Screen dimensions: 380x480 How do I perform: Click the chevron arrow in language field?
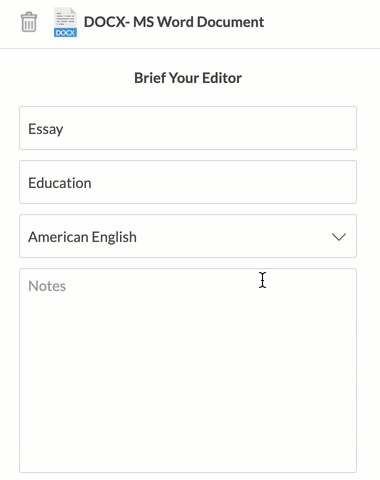tap(339, 237)
